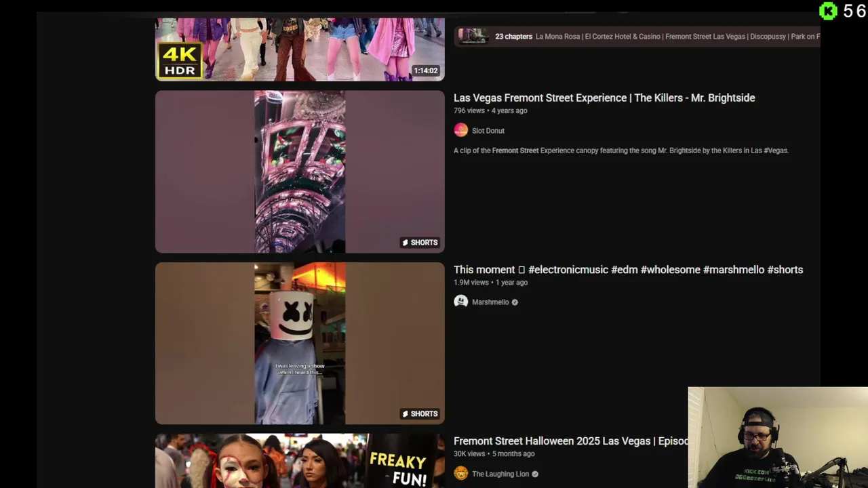
Task: Click SHORTS badge on Marshmello thumbnail
Action: click(420, 413)
